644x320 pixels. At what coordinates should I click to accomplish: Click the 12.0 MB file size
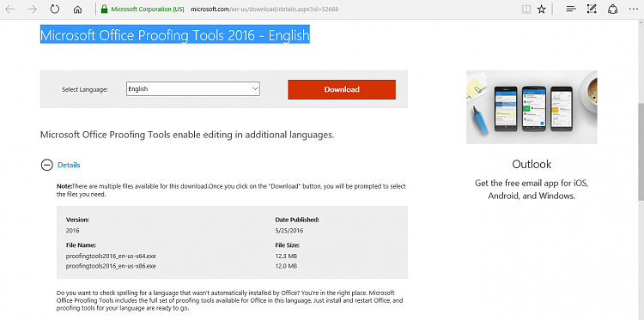(286, 266)
